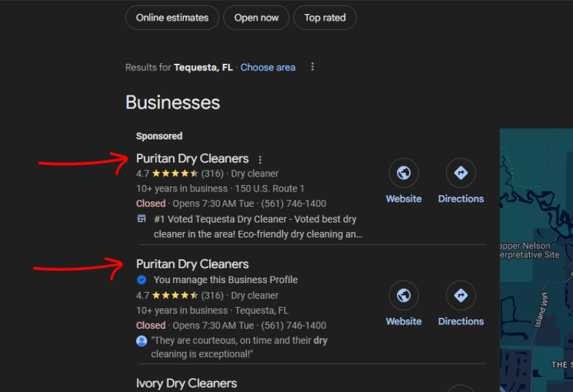Open sponsored Puritan Dry Cleaners title
573x392 pixels.
tap(192, 159)
